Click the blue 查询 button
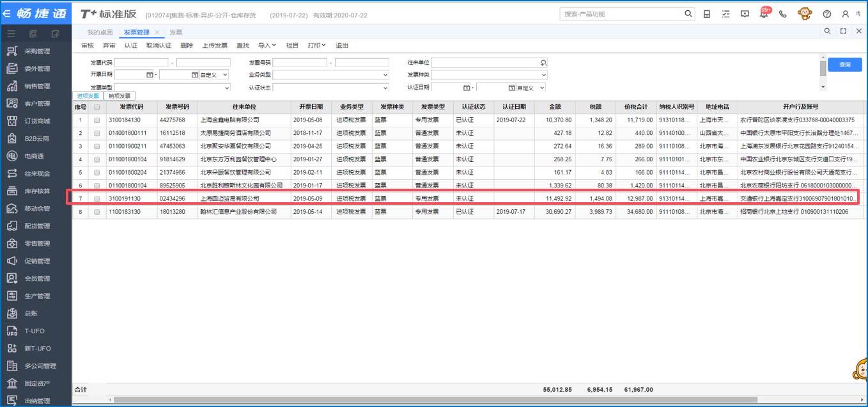The height and width of the screenshot is (407, 868). point(845,65)
